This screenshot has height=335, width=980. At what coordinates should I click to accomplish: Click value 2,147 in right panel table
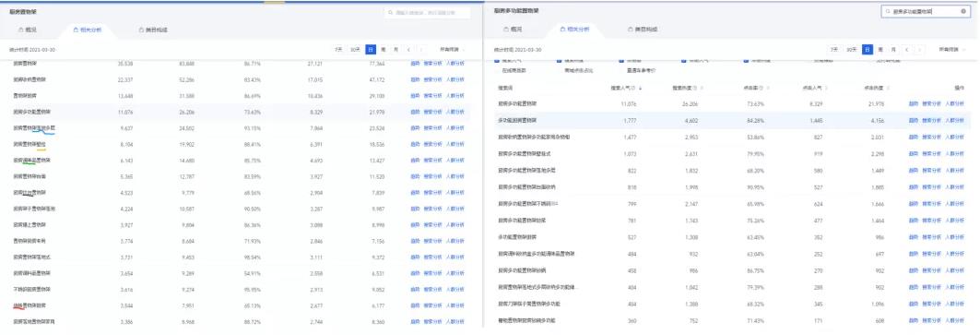[x=690, y=204]
